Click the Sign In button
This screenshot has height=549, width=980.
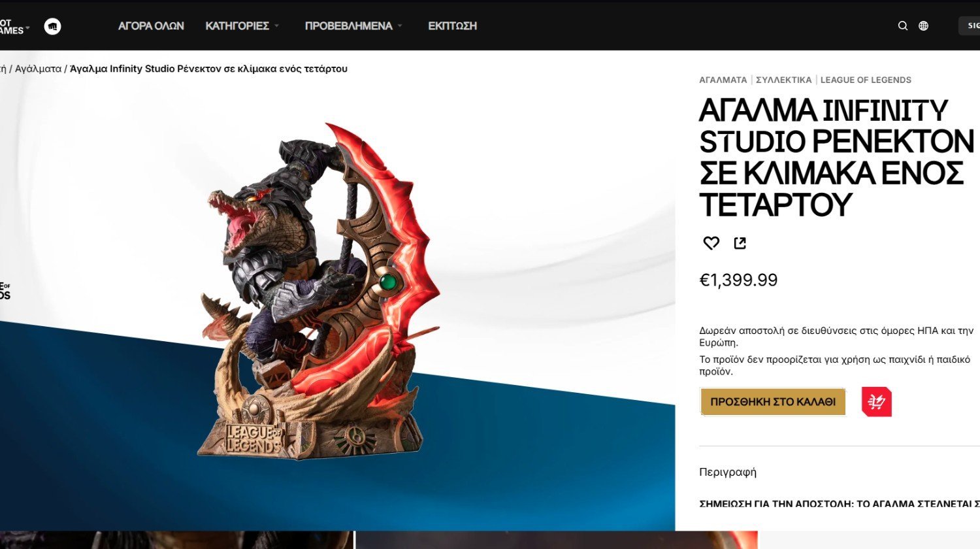[x=970, y=26]
